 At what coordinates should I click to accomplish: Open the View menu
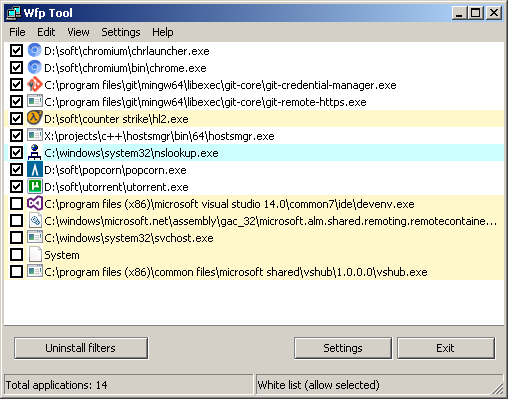(78, 32)
